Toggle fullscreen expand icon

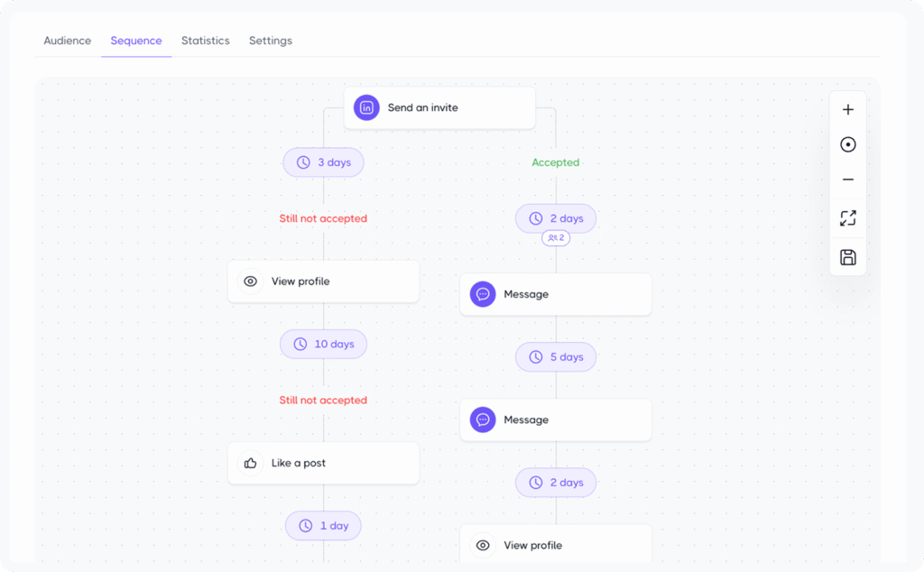pyautogui.click(x=847, y=218)
